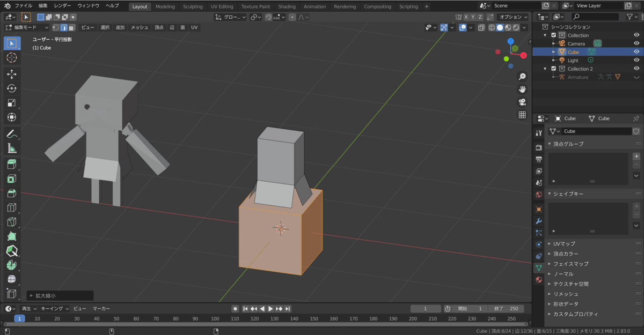Open the 編集モード mode dropdown
This screenshot has width=644, height=335.
point(27,27)
